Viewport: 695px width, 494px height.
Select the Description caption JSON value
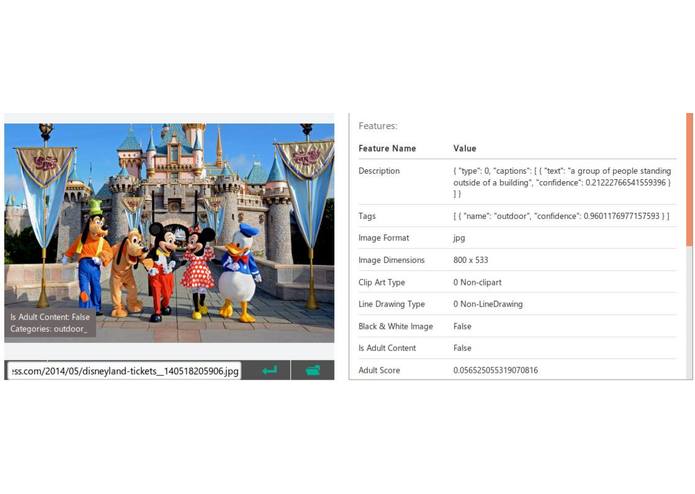click(x=562, y=182)
